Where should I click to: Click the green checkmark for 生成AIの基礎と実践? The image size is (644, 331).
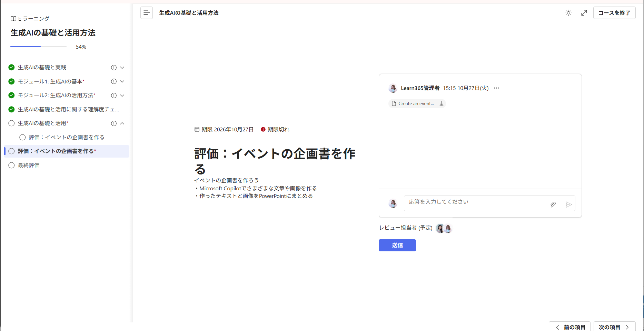[x=11, y=67]
